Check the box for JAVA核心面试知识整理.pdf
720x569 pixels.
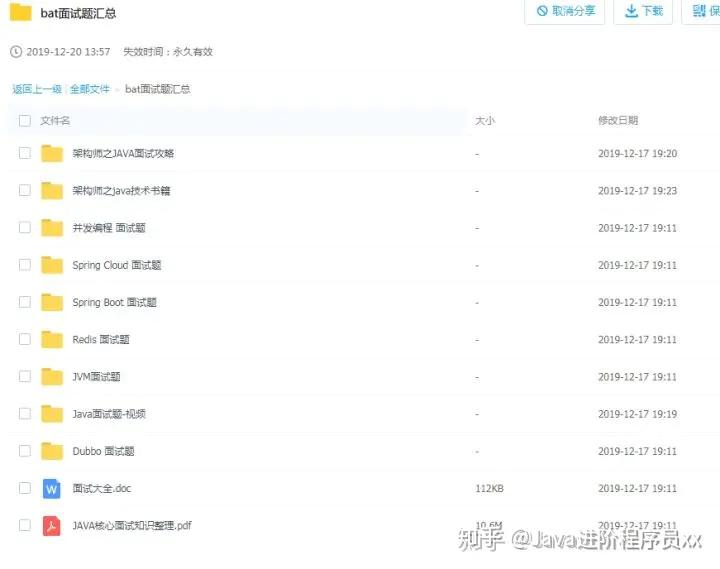point(25,525)
